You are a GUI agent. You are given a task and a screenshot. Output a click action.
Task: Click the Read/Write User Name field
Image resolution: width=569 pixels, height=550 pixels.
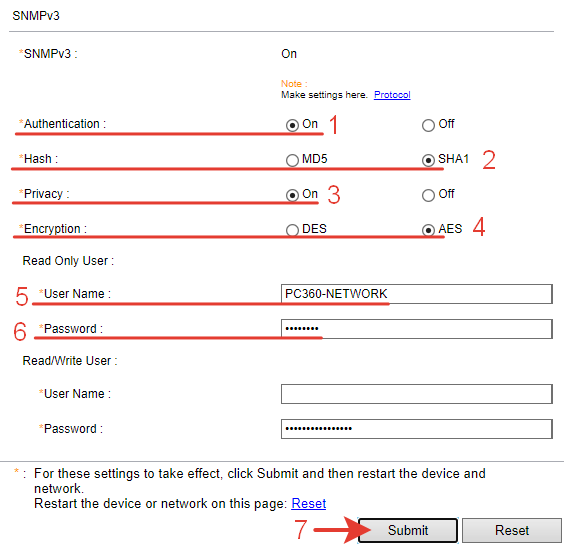417,394
